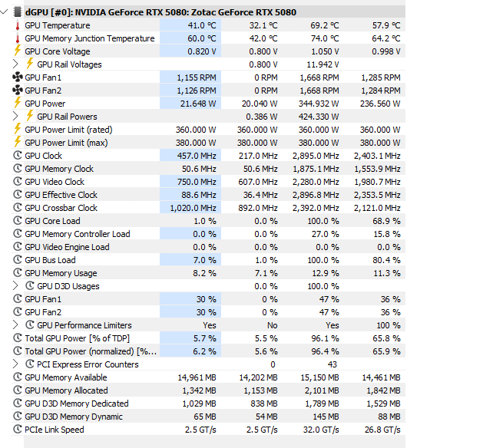The image size is (483, 448).
Task: Click current GPU Crossbar Clock 1,020.0 MHz
Action: [x=194, y=208]
